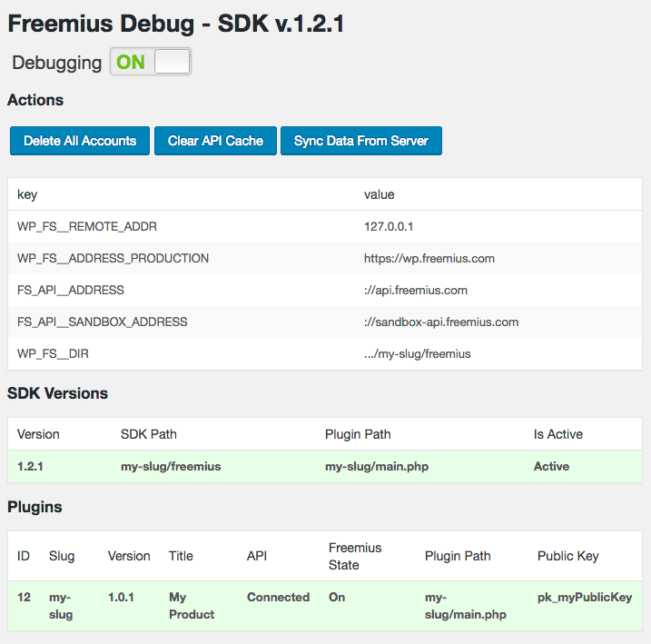Image resolution: width=651 pixels, height=644 pixels.
Task: Click the Delete All Accounts button
Action: tap(80, 141)
